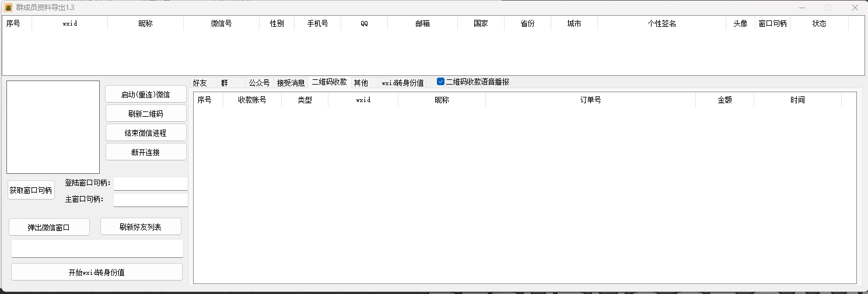Screen dimensions: 868x294
Task: Click 刷新好友列表 button
Action: tap(141, 227)
